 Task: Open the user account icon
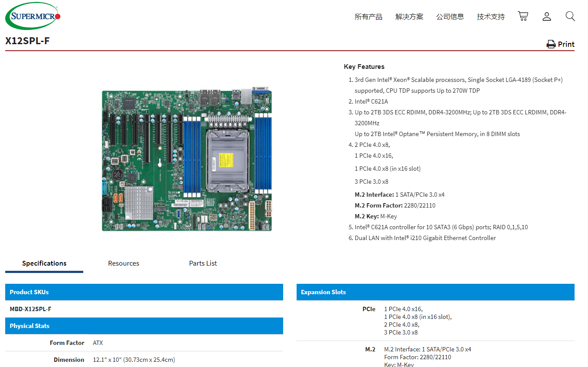pyautogui.click(x=547, y=16)
